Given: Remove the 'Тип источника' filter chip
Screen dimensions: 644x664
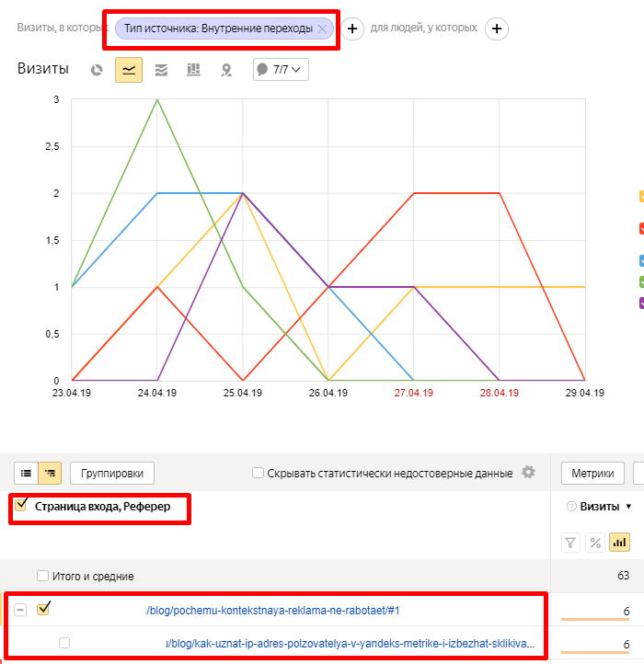Looking at the screenshot, I should pyautogui.click(x=322, y=29).
